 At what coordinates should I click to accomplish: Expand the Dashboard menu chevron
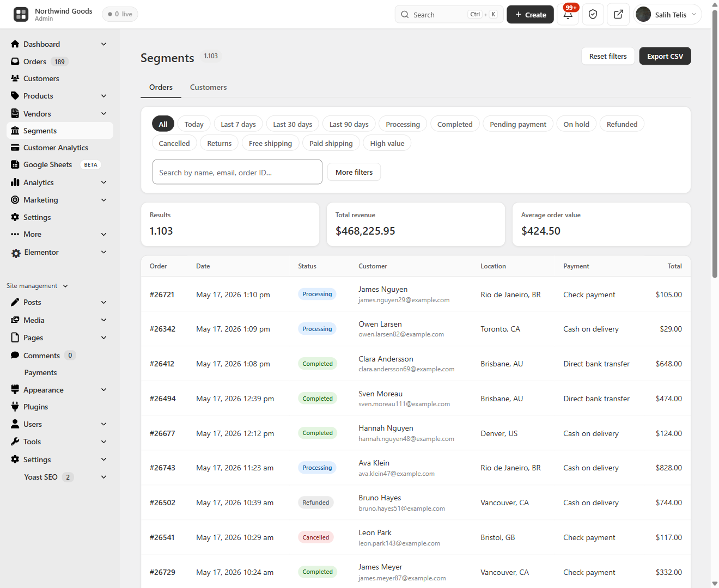pos(103,44)
